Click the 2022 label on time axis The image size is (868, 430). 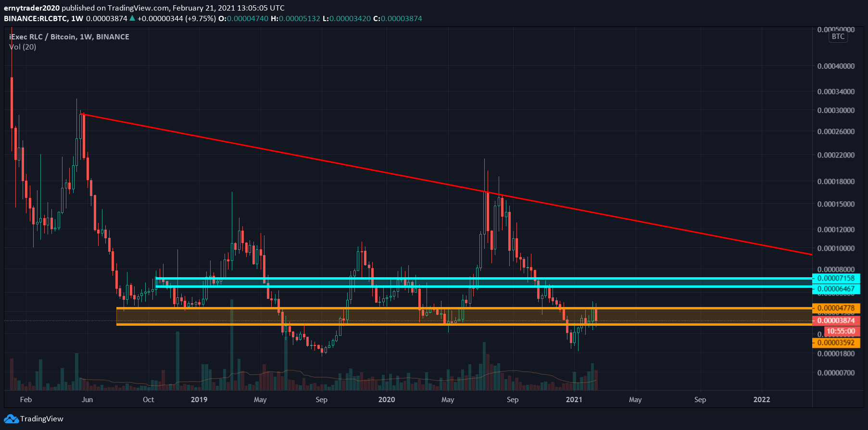pos(761,399)
